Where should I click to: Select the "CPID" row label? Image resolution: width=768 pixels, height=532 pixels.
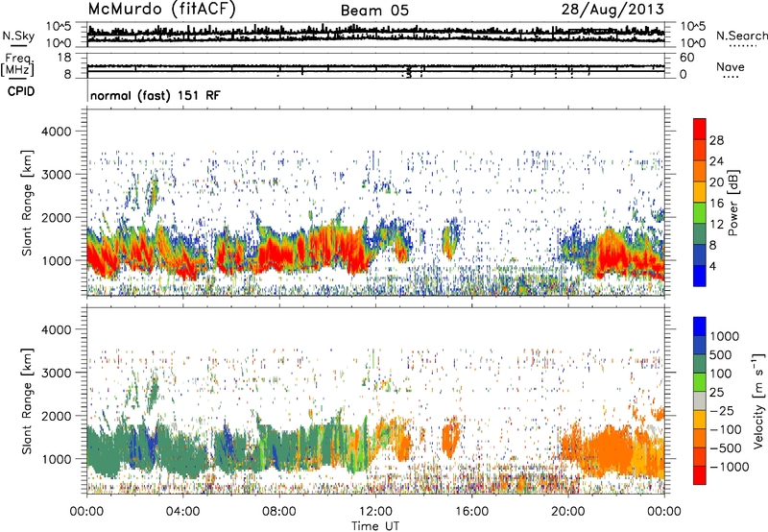21,91
